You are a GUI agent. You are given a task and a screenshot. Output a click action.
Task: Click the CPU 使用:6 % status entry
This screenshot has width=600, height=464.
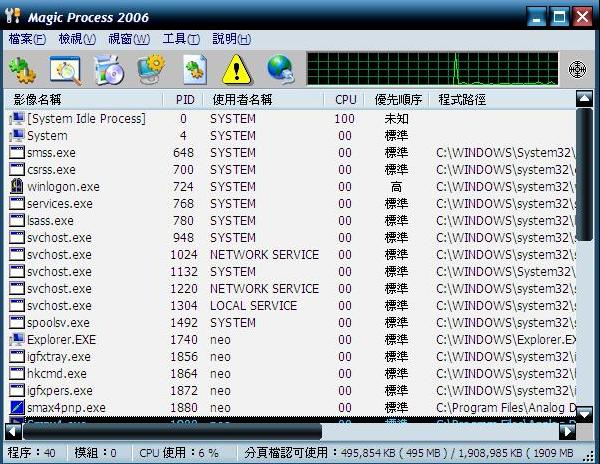[x=179, y=453]
